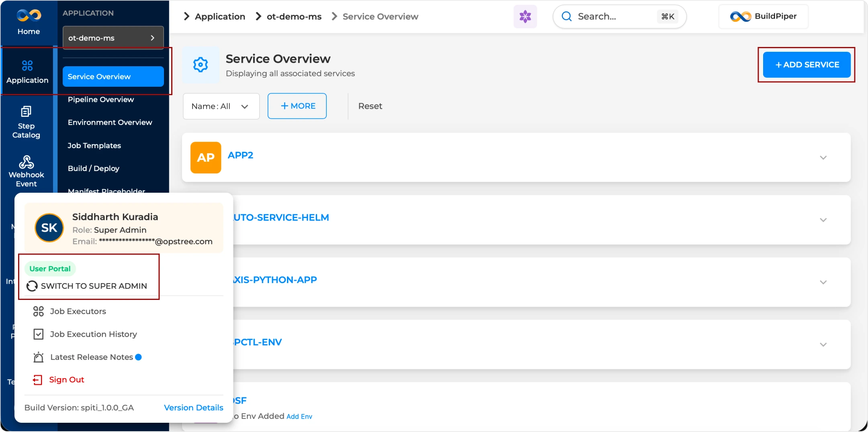Open the ot-demo-ms application selector
The width and height of the screenshot is (868, 432).
point(113,38)
